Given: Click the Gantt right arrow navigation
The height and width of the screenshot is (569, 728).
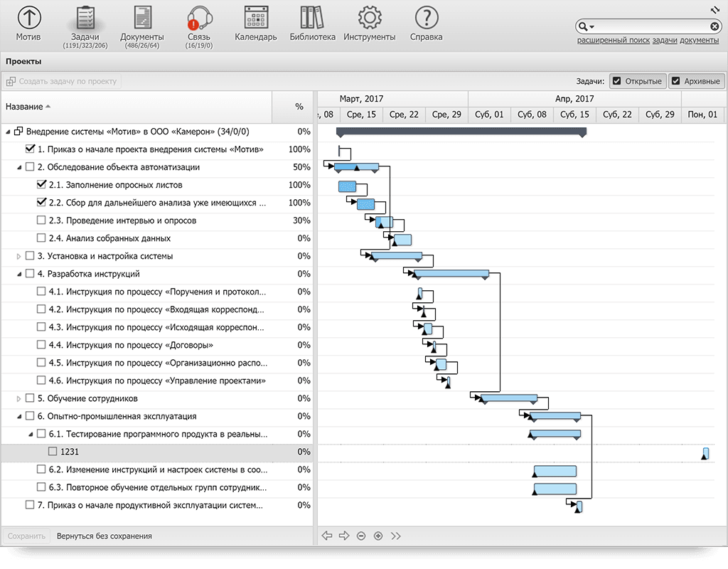Looking at the screenshot, I should coord(344,536).
